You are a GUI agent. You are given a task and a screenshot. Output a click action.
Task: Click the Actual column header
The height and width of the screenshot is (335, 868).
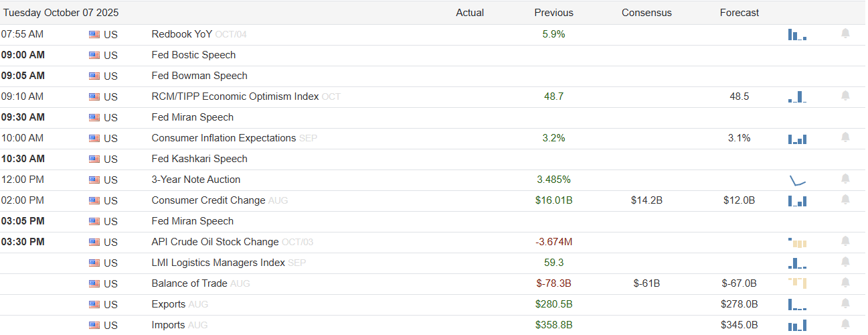[x=470, y=13]
